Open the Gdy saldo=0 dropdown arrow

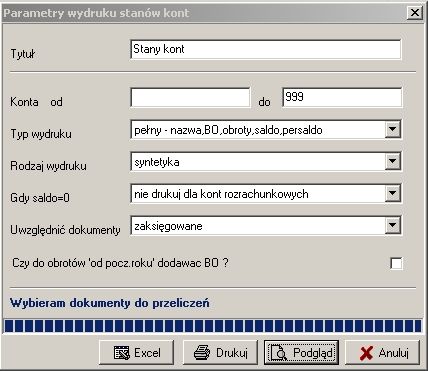[392, 193]
